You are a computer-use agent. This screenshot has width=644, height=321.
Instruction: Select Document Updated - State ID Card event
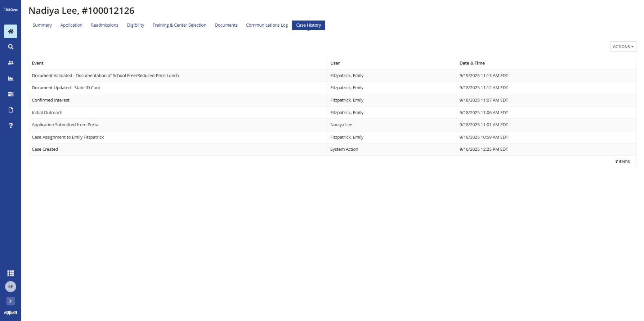click(x=66, y=88)
